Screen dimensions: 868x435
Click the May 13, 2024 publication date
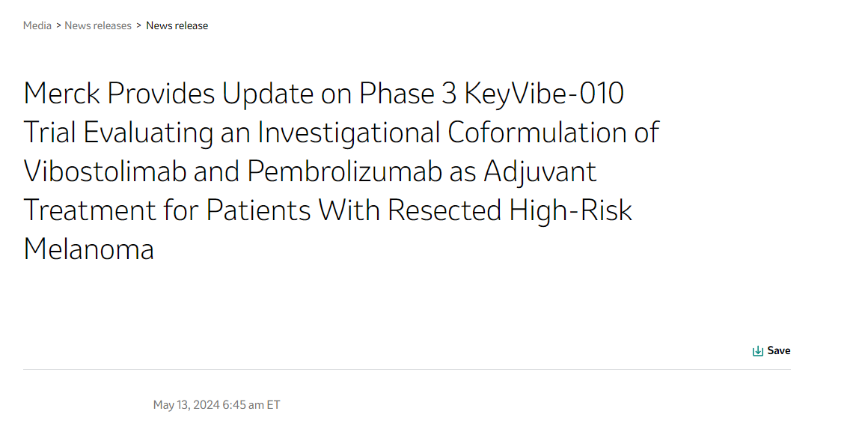tap(186, 405)
